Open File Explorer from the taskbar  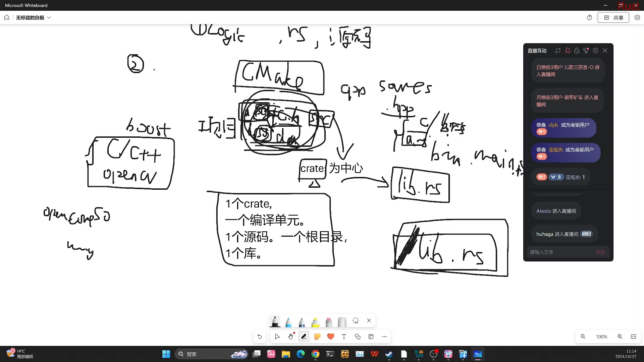286,354
